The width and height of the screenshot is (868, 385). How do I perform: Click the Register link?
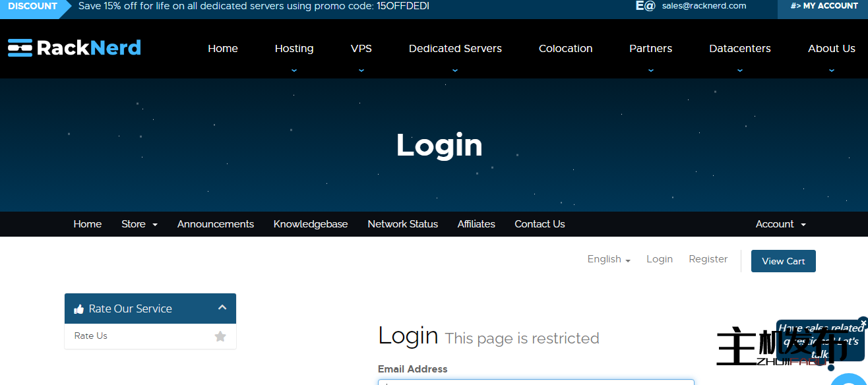pos(708,259)
